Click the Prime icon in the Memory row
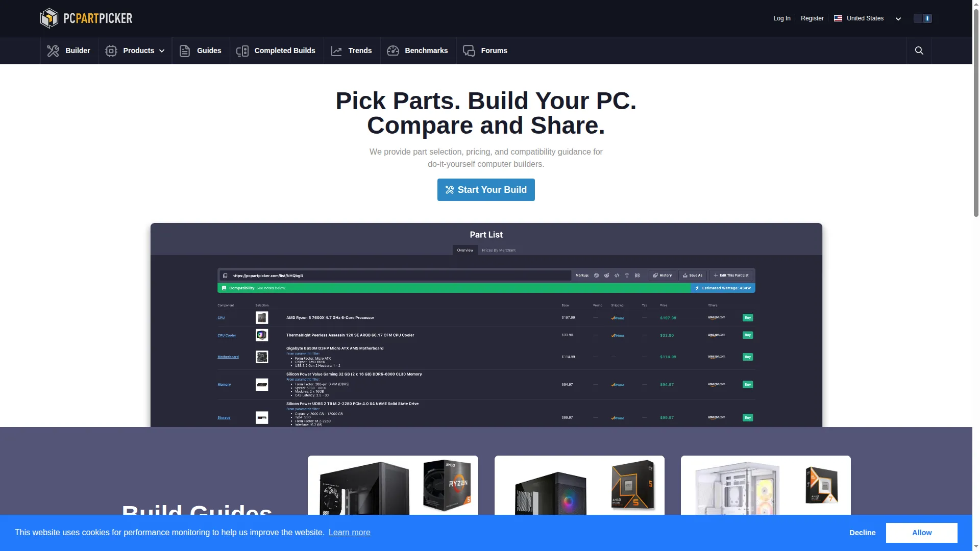 point(618,385)
